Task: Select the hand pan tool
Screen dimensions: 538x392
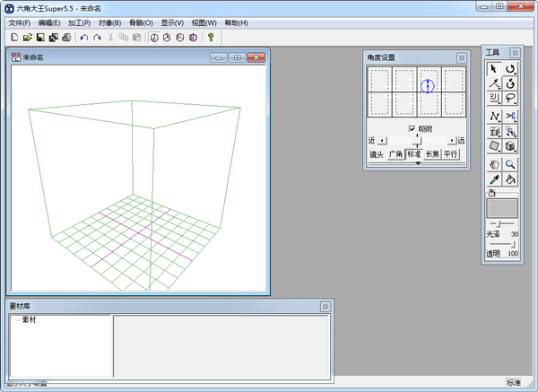Action: pos(493,164)
